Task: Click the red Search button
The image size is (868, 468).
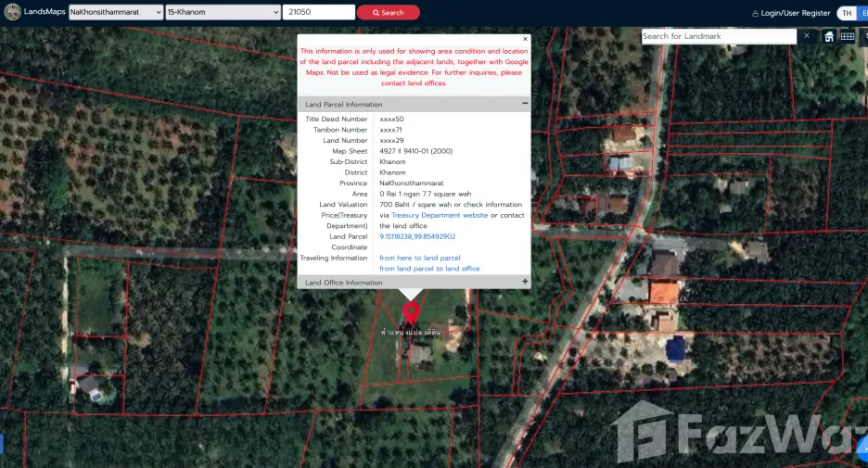Action: point(388,12)
